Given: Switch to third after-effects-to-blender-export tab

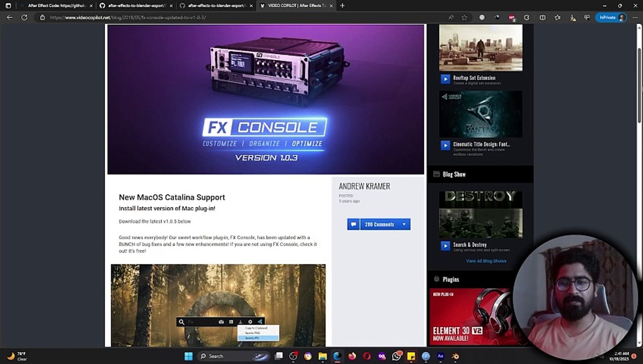Looking at the screenshot, I should click(216, 6).
